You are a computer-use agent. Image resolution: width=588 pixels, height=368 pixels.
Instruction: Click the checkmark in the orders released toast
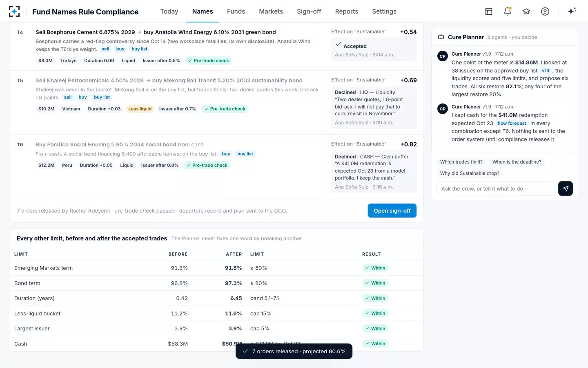tap(245, 351)
